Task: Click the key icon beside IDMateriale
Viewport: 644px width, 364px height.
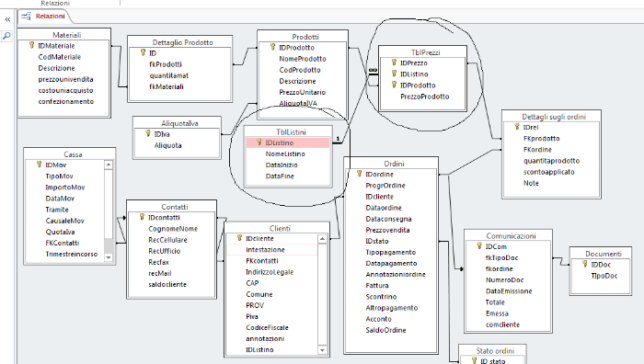Action: click(x=31, y=45)
